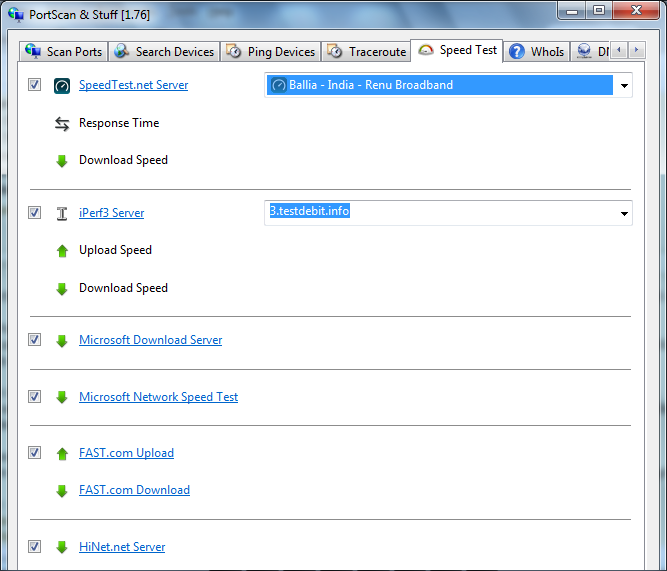This screenshot has width=667, height=571.
Task: Toggle the Microsoft Network Speed Test checkbox
Action: [x=34, y=397]
